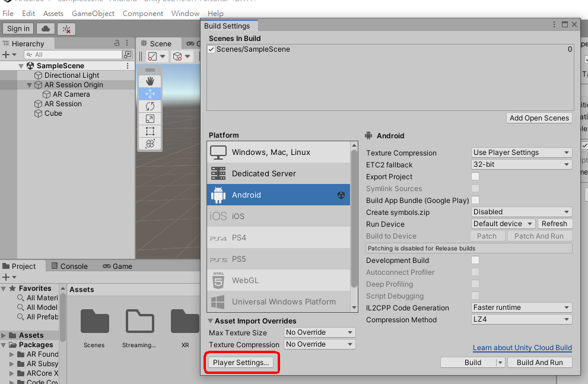Toggle the Hierarchy panel lock icon
Screen dimensions: 588x384
117,43
